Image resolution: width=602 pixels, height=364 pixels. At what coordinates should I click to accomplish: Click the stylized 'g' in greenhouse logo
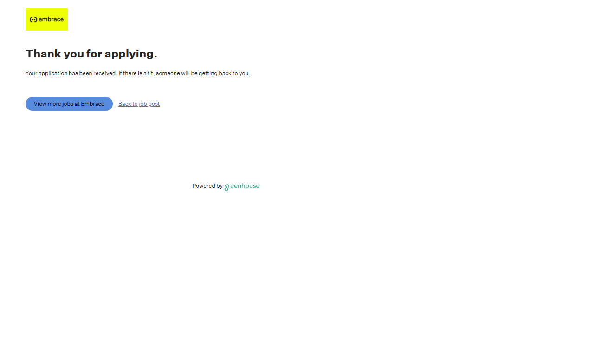227,187
